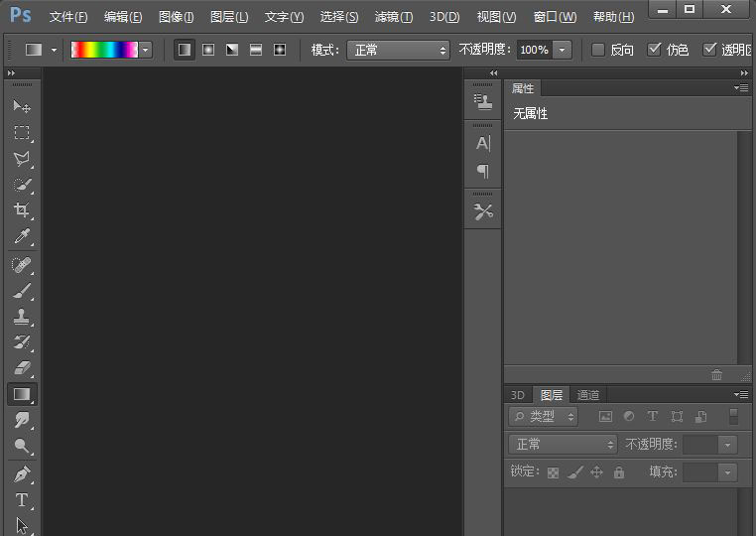
Task: Open the 模式 blend mode dropdown
Action: (x=398, y=50)
